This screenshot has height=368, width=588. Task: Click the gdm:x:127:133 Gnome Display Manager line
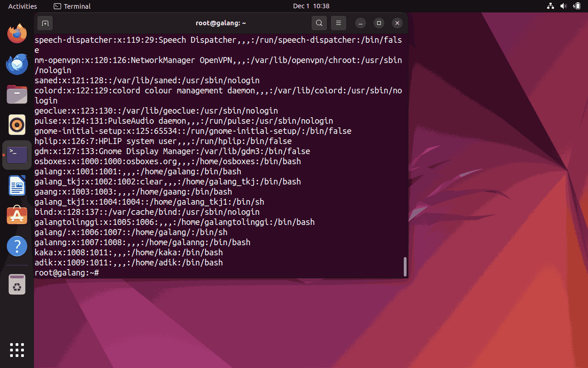coord(172,151)
